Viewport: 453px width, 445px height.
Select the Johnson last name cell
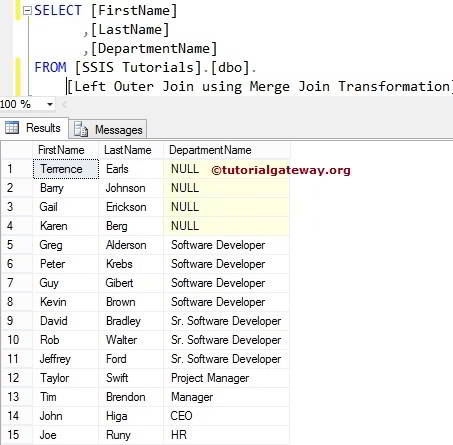[131, 188]
